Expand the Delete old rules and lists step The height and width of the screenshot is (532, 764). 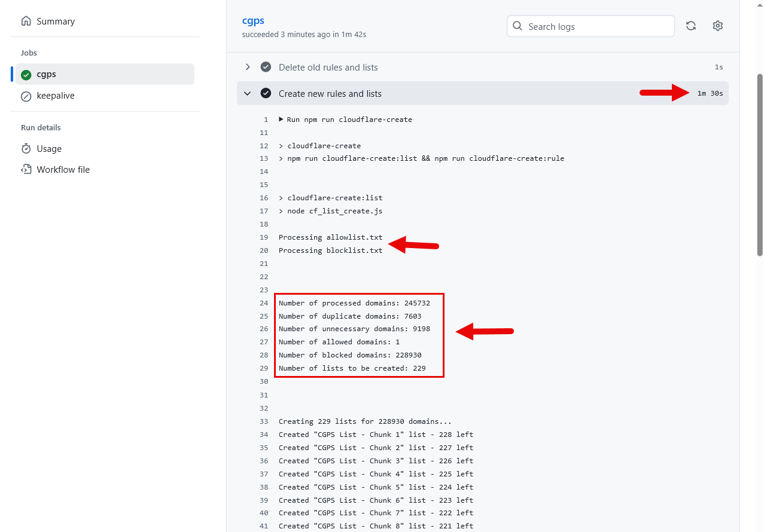pyautogui.click(x=248, y=67)
